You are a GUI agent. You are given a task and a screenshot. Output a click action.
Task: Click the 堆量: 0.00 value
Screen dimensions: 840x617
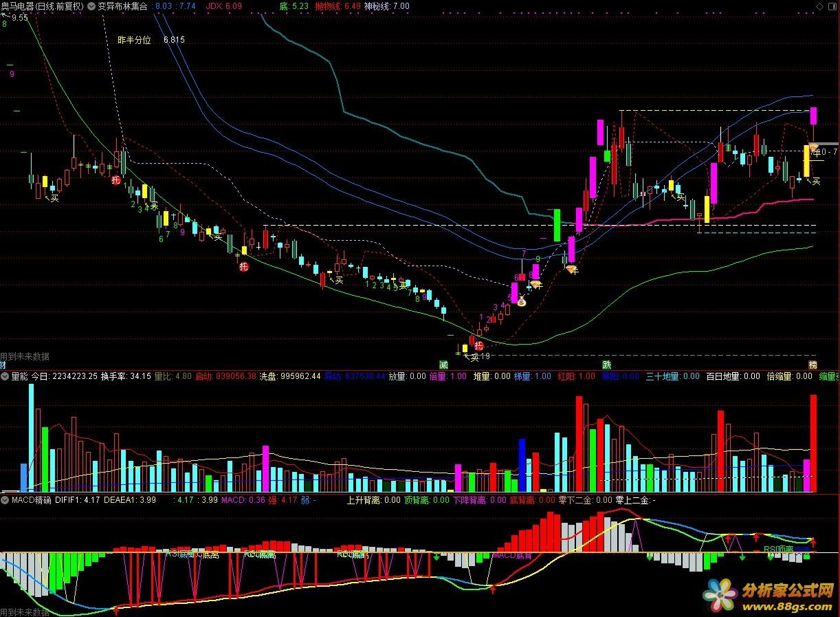coord(492,376)
